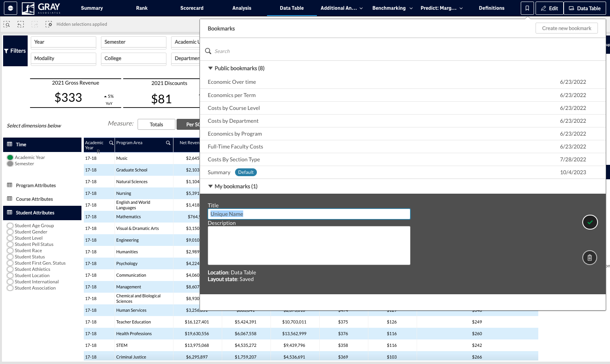Image resolution: width=610 pixels, height=364 pixels.
Task: Select Academic Year radio option
Action: click(10, 157)
